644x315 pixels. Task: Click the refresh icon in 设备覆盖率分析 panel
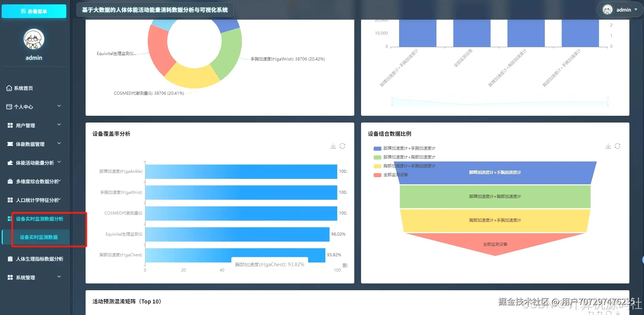(x=342, y=146)
